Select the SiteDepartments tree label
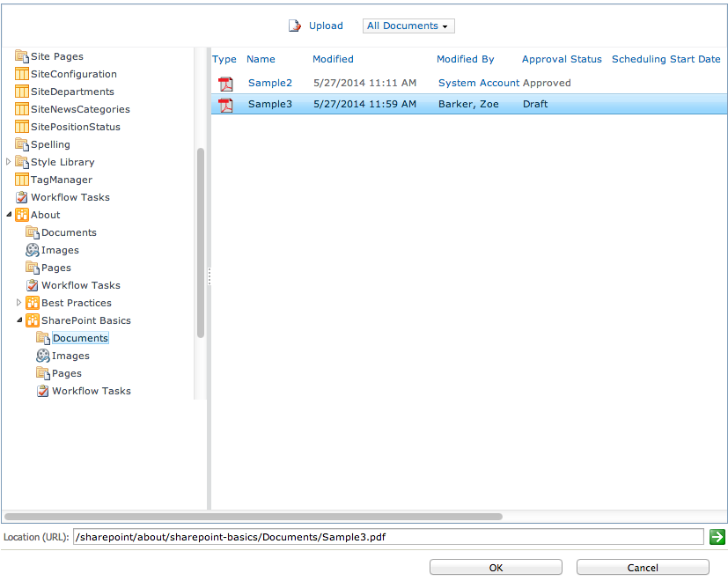 (72, 92)
